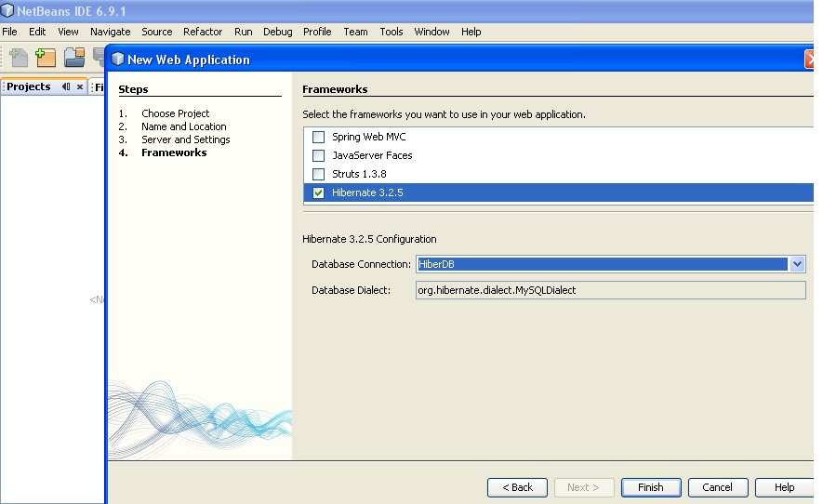This screenshot has height=504, width=823.
Task: Click the cube icon in New Web Application title
Action: 118,60
